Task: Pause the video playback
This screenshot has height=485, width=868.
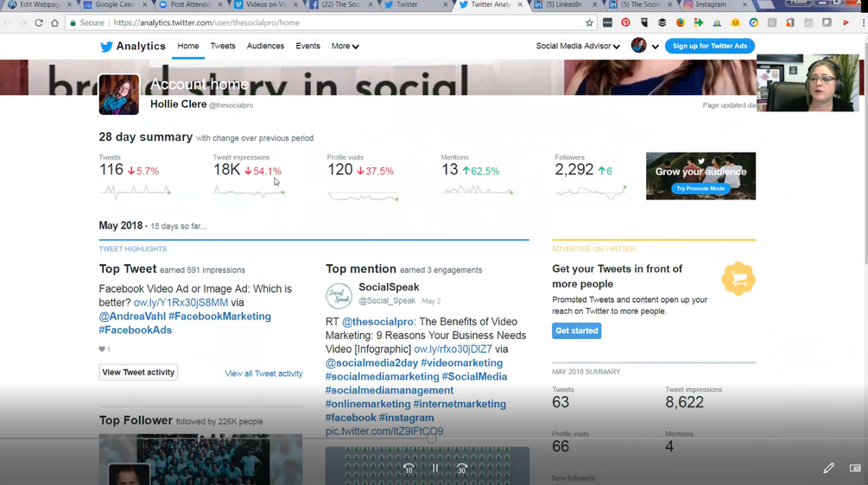Action: pos(435,469)
